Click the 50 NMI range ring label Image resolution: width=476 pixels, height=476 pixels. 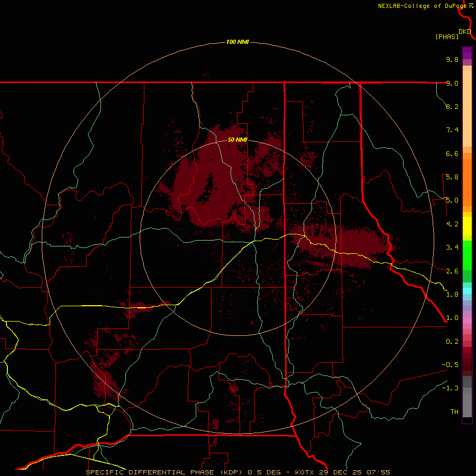pyautogui.click(x=237, y=140)
